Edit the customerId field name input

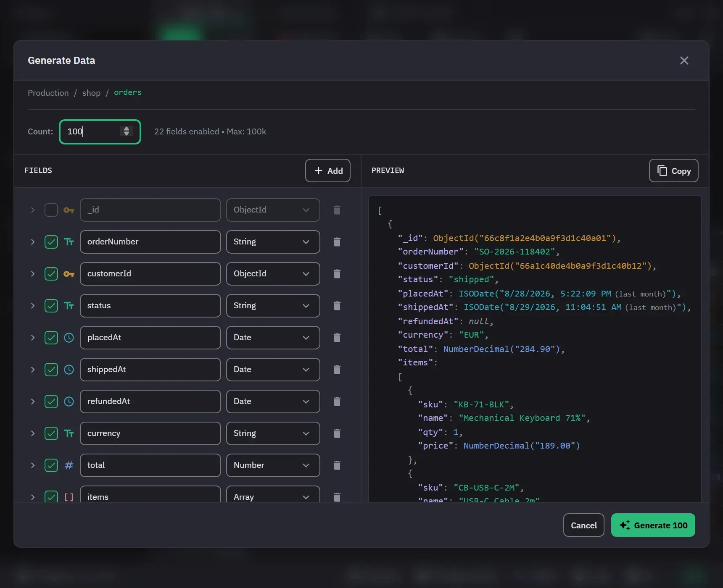pyautogui.click(x=150, y=274)
